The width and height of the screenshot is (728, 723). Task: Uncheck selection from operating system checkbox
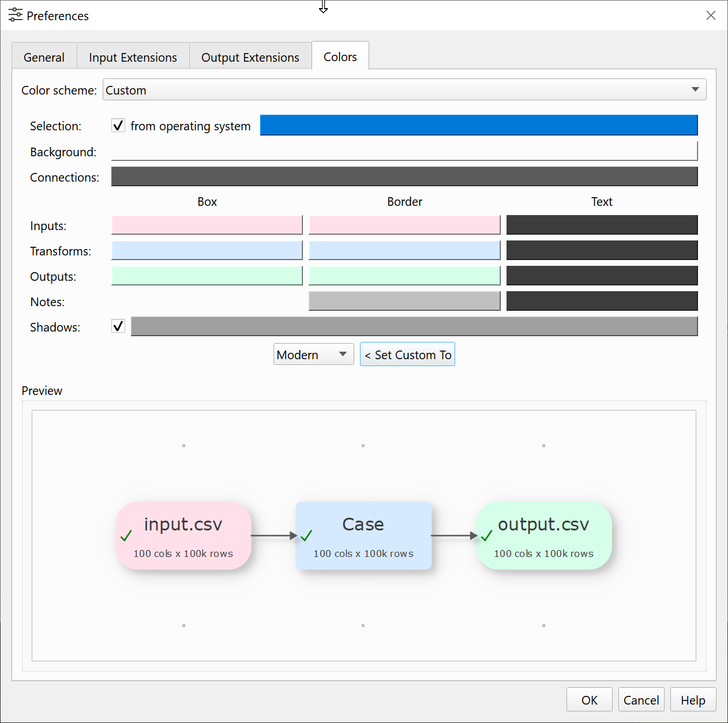click(x=118, y=126)
